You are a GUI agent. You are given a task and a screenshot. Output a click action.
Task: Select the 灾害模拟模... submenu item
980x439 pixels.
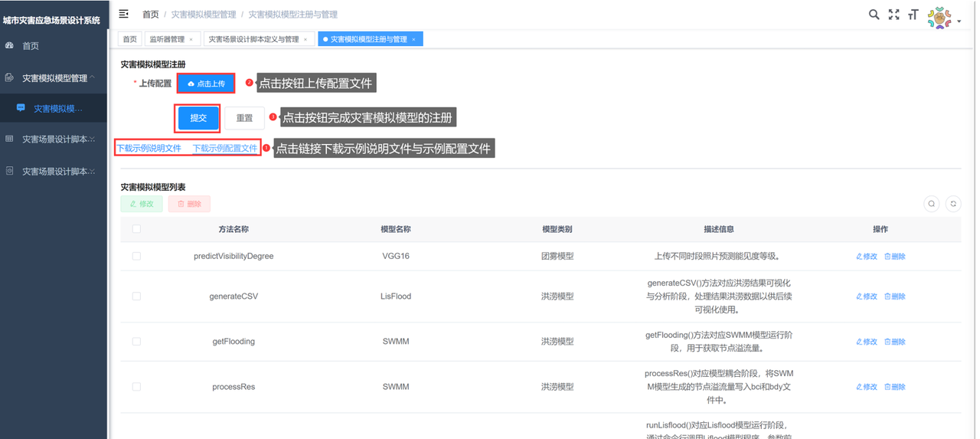(54, 109)
